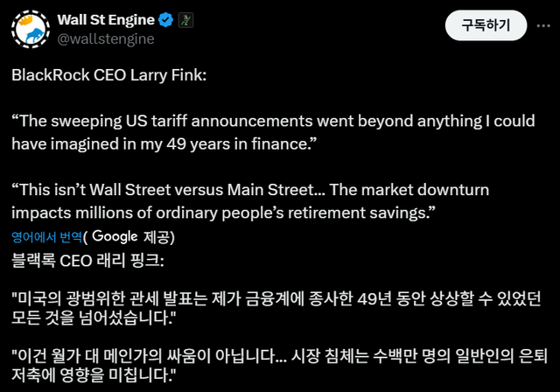The height and width of the screenshot is (392, 560).
Task: Click the Google 제공 attribution text
Action: [133, 236]
